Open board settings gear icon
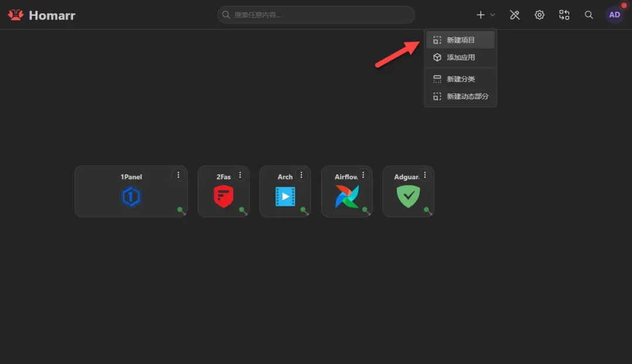The height and width of the screenshot is (364, 632). 540,15
